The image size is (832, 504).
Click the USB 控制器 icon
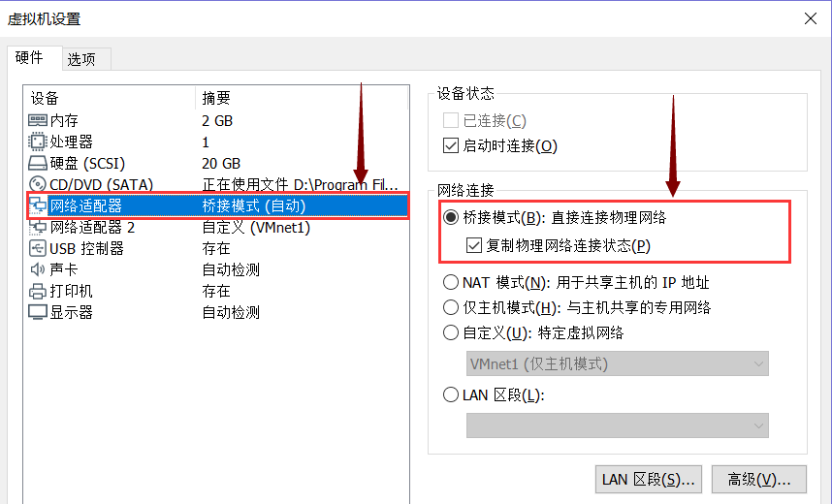tap(38, 248)
